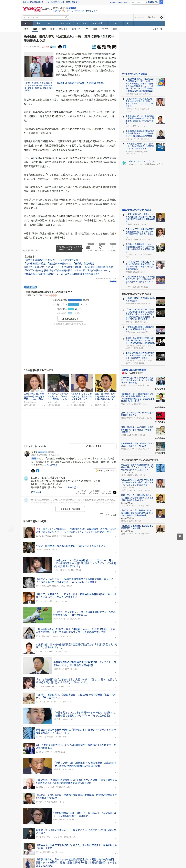The width and height of the screenshot is (186, 868).
Task: Open the 購入履歴 link
Action: pos(152,17)
